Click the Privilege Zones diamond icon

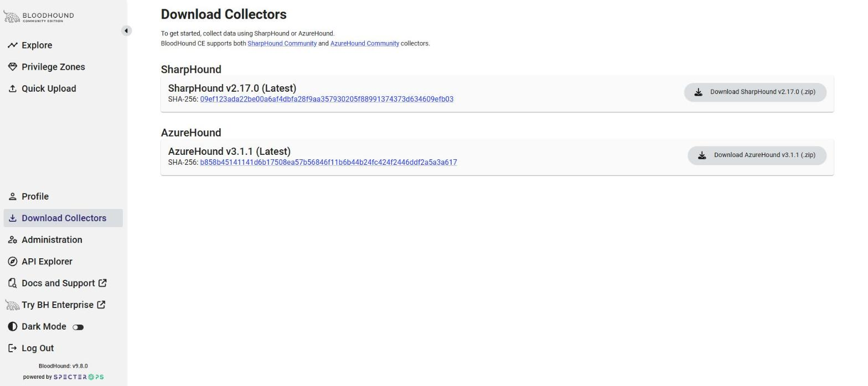[x=12, y=67]
